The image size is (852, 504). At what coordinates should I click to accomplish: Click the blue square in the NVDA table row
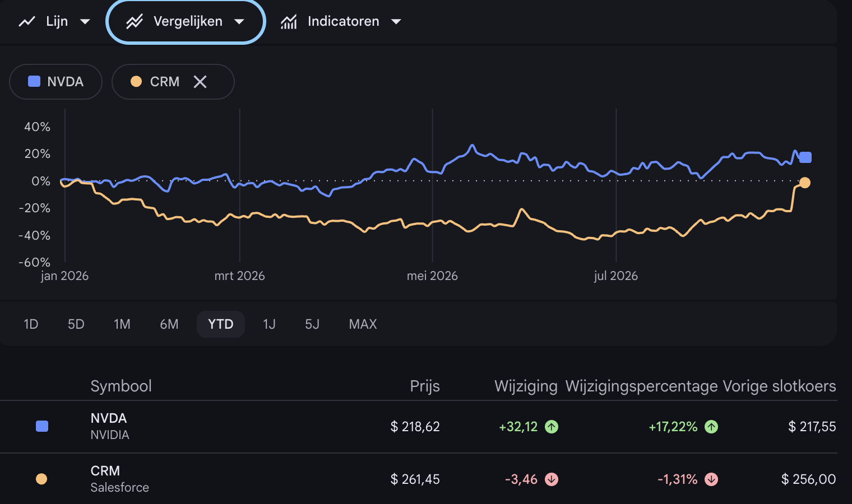click(42, 427)
